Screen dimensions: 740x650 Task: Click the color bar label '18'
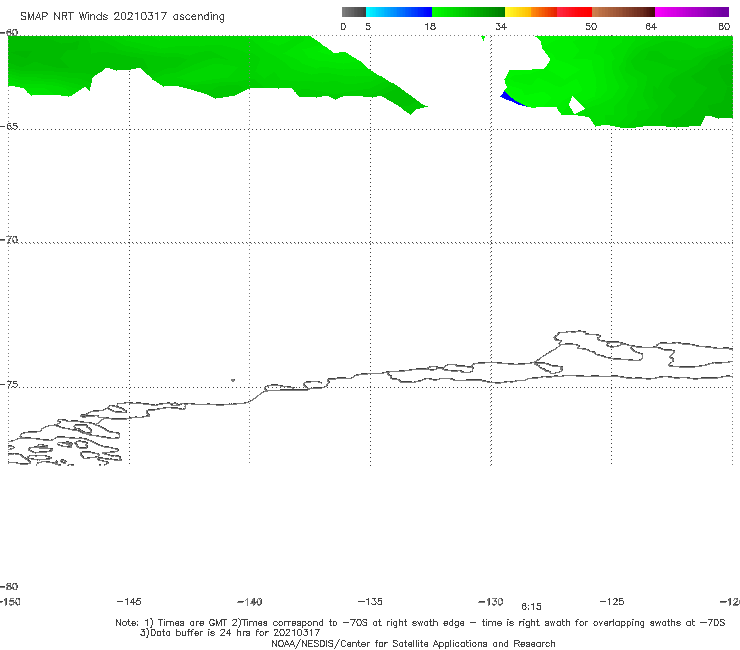coord(430,26)
